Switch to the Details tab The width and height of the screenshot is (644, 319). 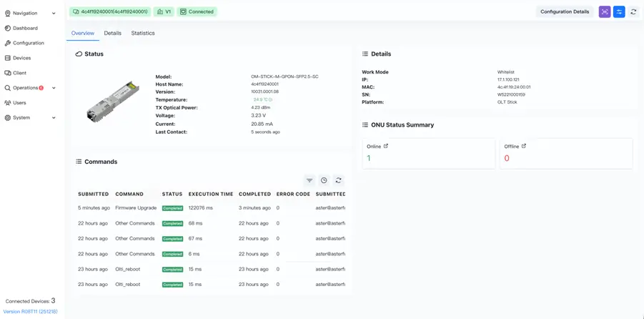point(112,34)
